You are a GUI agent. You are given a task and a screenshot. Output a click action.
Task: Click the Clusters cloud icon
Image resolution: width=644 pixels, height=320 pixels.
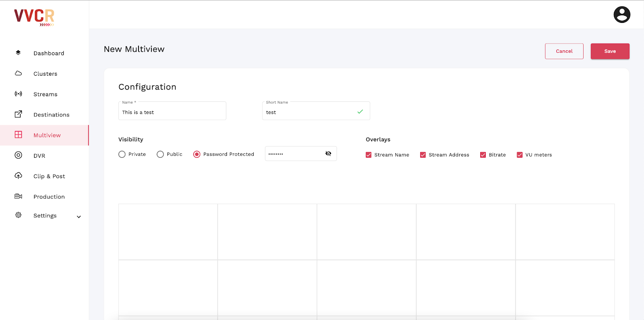[x=18, y=73]
